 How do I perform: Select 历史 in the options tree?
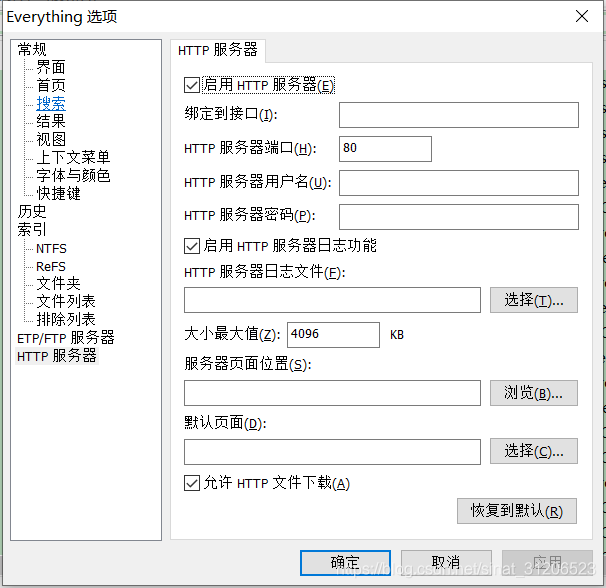[32, 211]
